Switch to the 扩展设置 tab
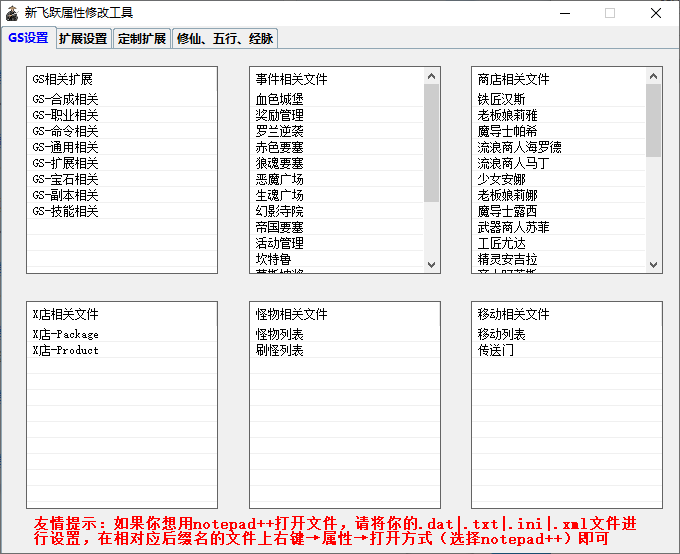This screenshot has width=680, height=554. point(82,39)
